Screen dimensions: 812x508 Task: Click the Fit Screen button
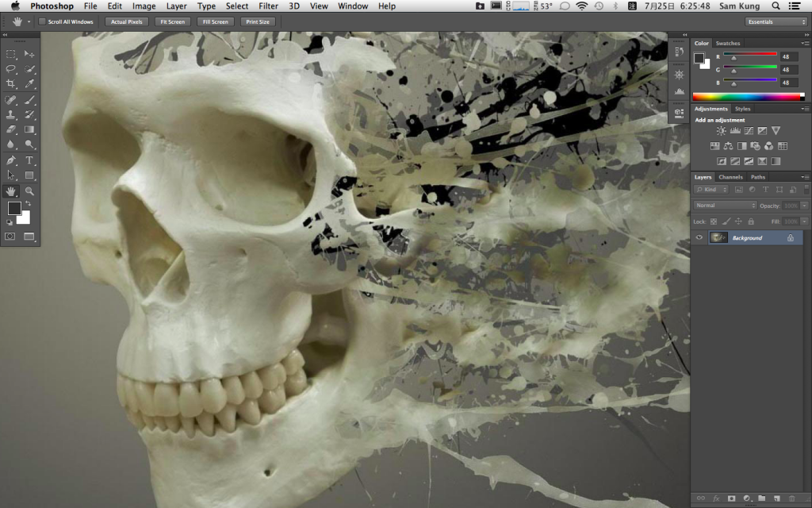click(172, 21)
